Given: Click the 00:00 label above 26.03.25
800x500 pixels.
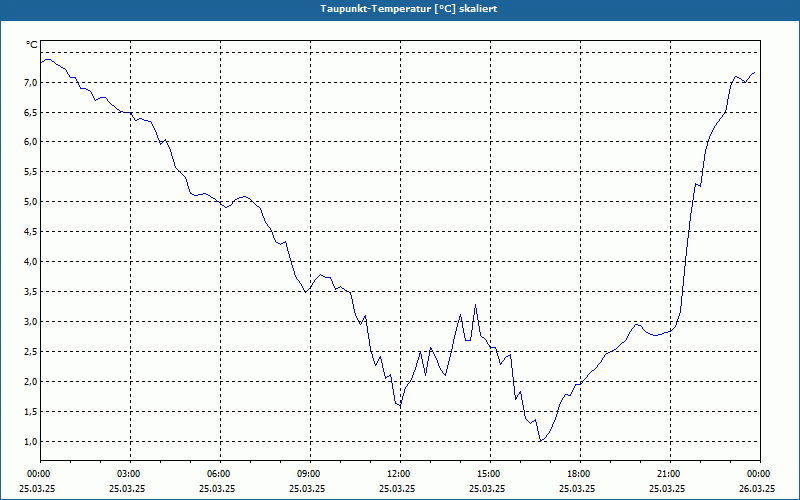Looking at the screenshot, I should click(757, 474).
